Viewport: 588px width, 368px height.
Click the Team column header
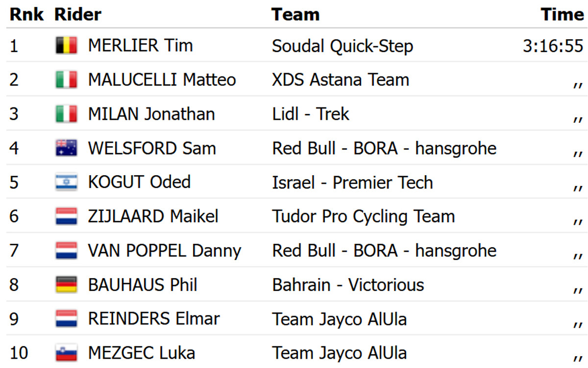pyautogui.click(x=295, y=14)
